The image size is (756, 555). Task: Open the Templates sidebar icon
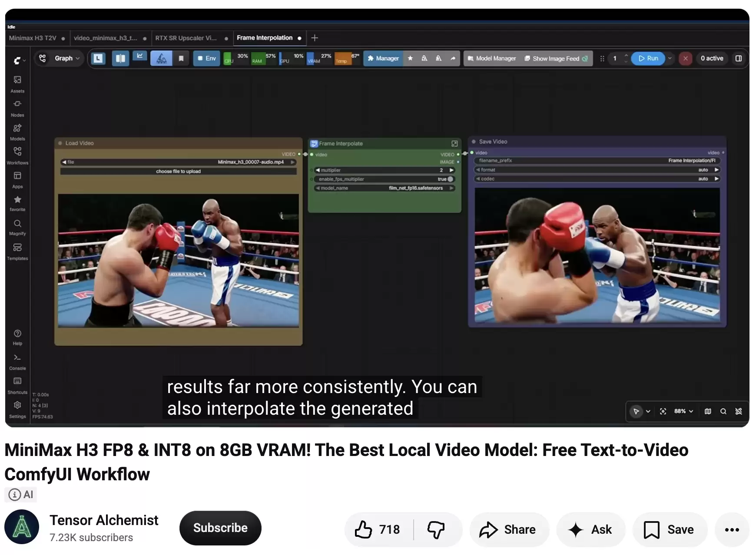[x=17, y=251]
